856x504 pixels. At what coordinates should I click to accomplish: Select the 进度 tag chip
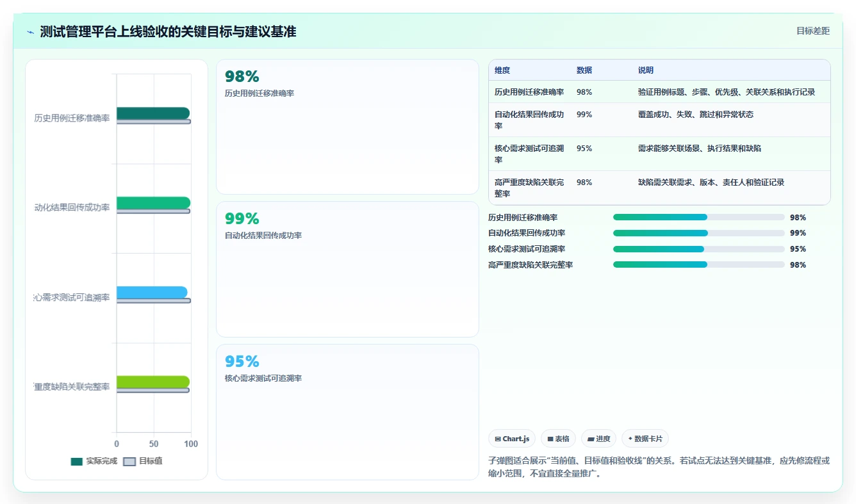(x=598, y=439)
